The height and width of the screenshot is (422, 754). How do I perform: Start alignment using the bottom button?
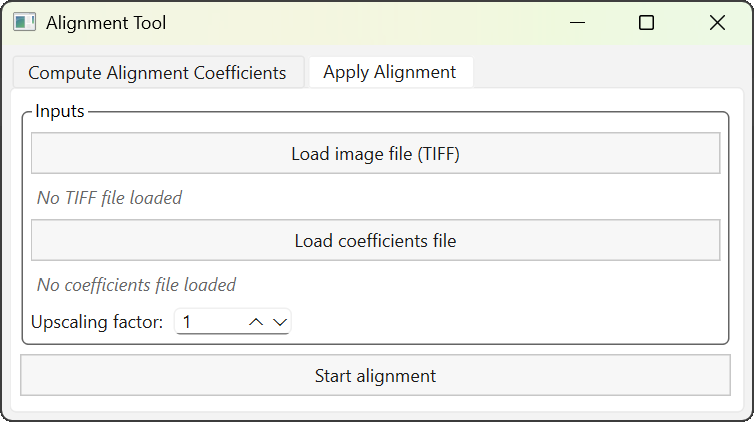375,376
